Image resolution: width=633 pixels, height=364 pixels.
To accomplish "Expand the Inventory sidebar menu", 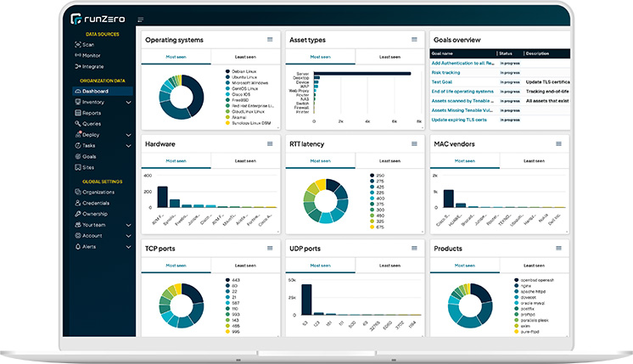I will (x=128, y=102).
